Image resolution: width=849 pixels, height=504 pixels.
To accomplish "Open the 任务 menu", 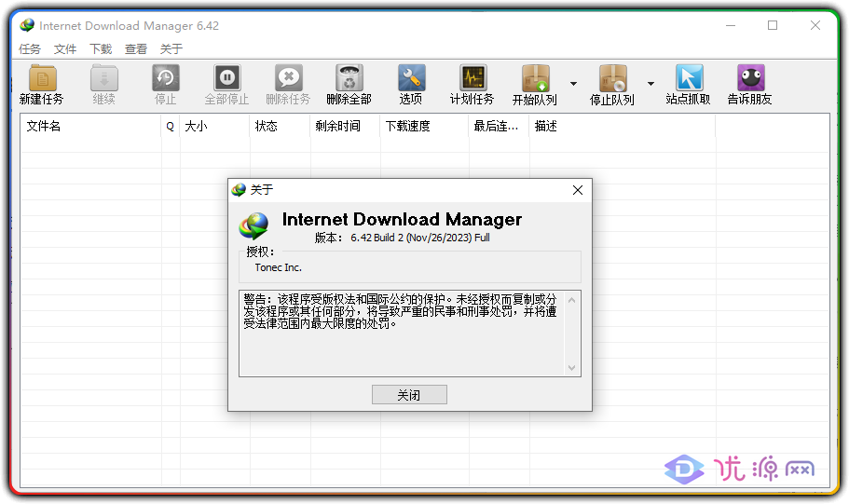I will point(30,49).
